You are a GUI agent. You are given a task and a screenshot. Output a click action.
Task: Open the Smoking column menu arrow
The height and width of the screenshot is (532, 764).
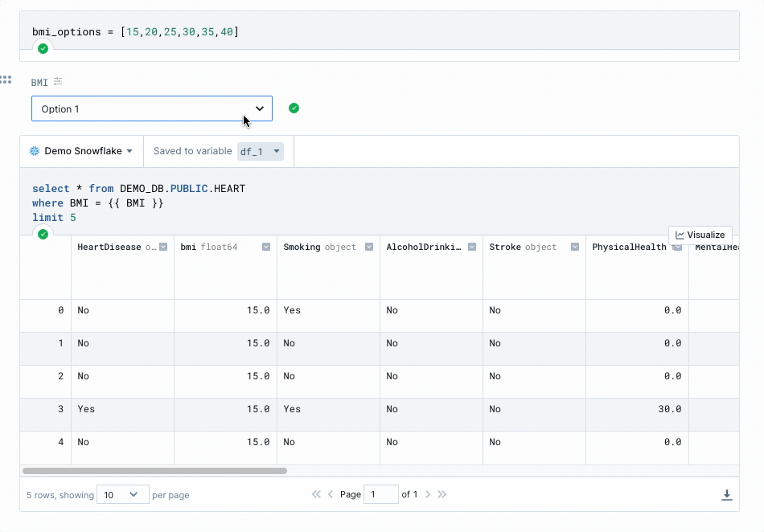pos(369,247)
